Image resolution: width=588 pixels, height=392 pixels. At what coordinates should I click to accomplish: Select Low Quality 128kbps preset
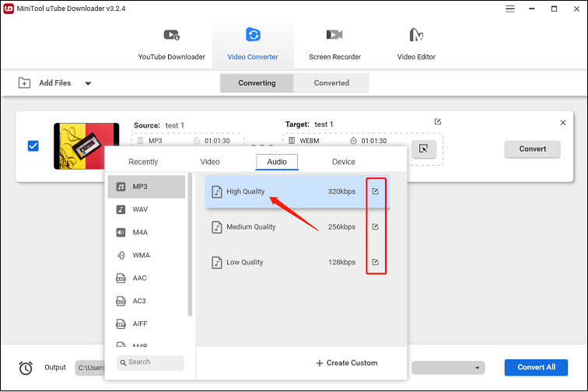pyautogui.click(x=297, y=262)
